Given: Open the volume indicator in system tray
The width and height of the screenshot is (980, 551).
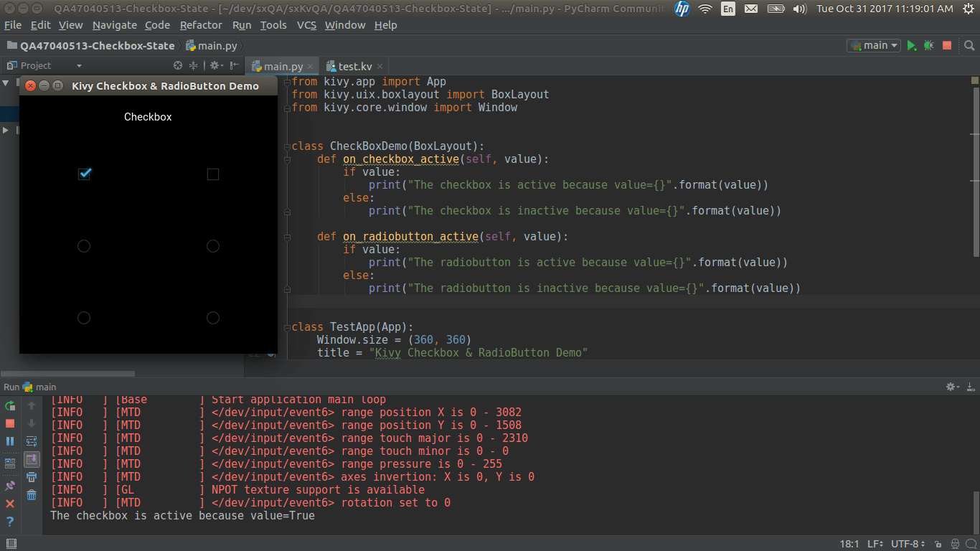Looking at the screenshot, I should [799, 9].
